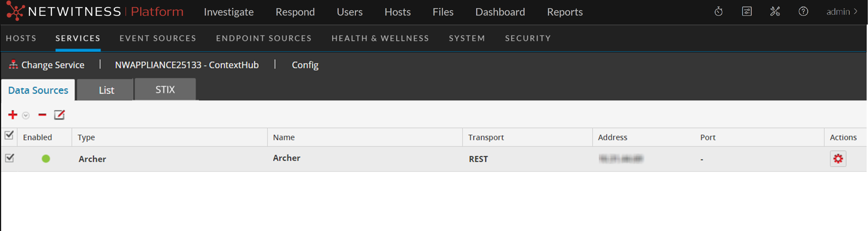Switch to the List tab
Viewport: 868px width, 231px height.
pos(107,91)
